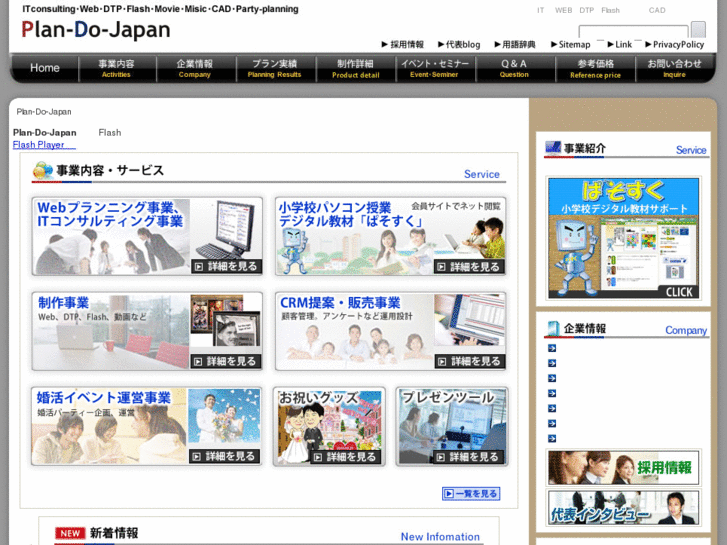The width and height of the screenshot is (727, 545).
Task: Click the 一覧を見る button
Action: tap(471, 494)
